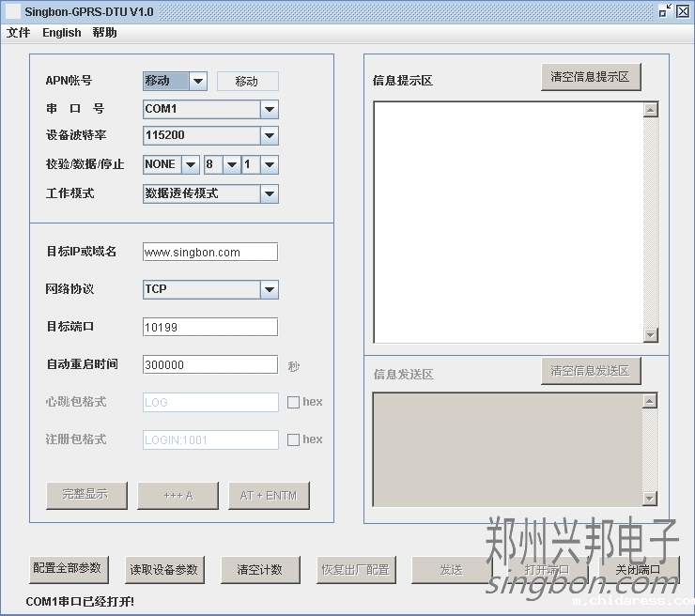The image size is (695, 616).
Task: Click the target port field showing 10199
Action: tap(210, 327)
